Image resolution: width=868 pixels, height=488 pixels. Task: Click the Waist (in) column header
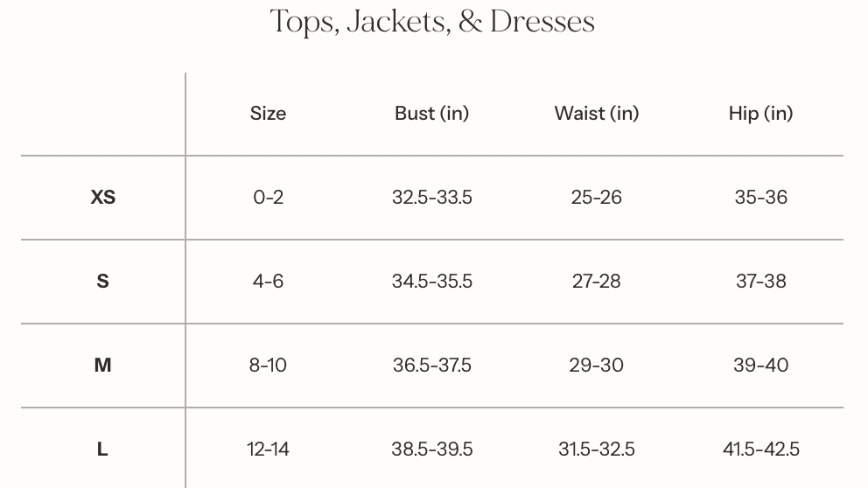[x=597, y=113]
